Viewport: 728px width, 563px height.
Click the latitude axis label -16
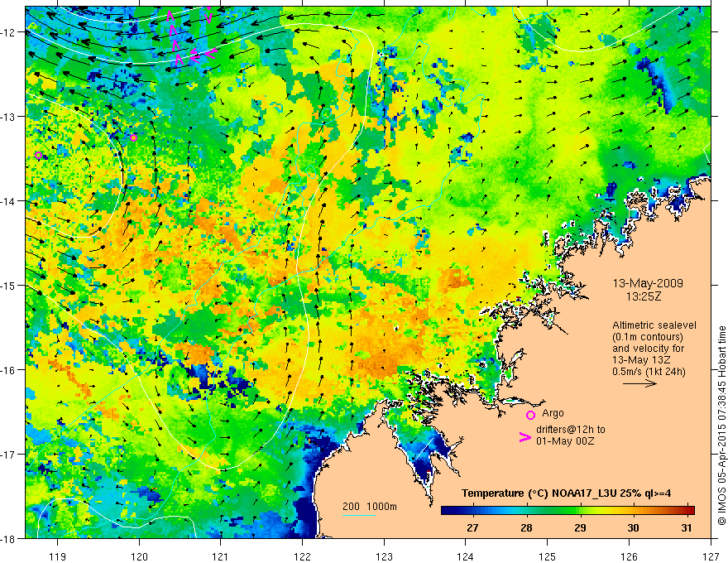point(8,370)
